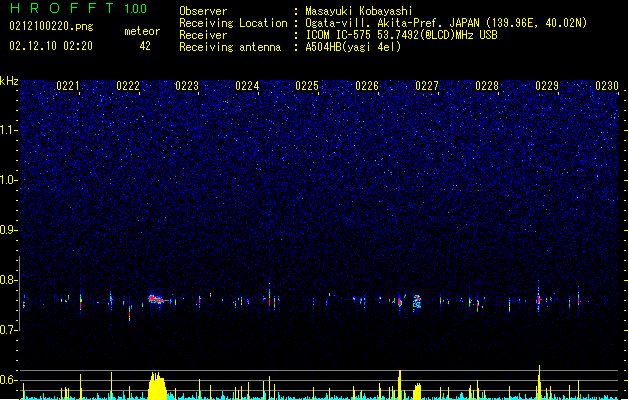Click the 0223 time marker
The image size is (629, 400).
[187, 86]
